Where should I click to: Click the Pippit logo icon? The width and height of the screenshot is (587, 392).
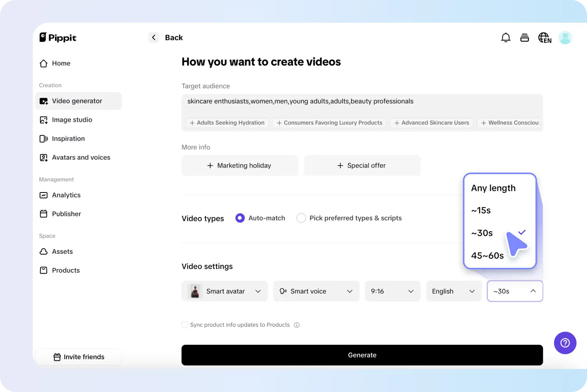tap(43, 37)
